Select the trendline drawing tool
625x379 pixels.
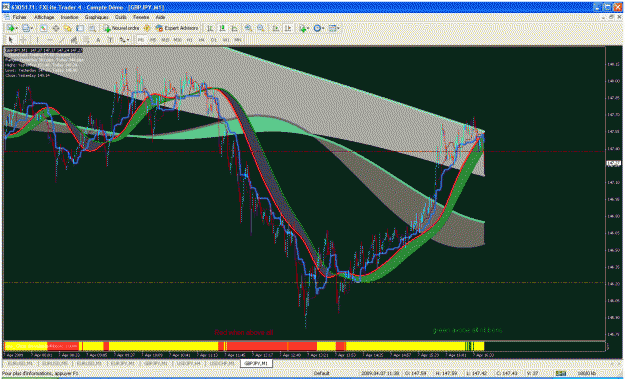click(62, 39)
